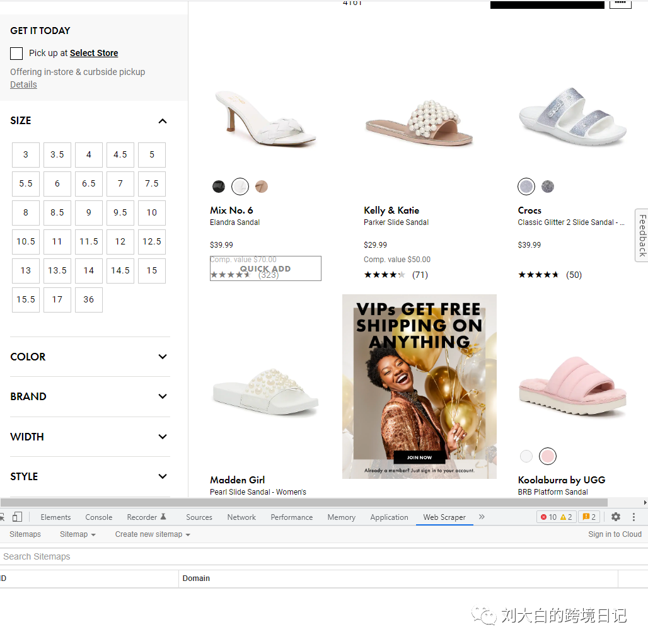Select size 7.5 filter box
The width and height of the screenshot is (648, 644).
tap(152, 184)
